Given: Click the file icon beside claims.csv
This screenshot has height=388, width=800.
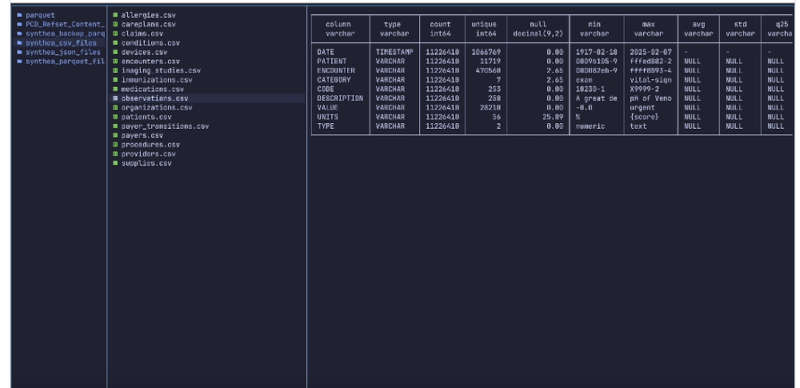Looking at the screenshot, I should [x=116, y=34].
